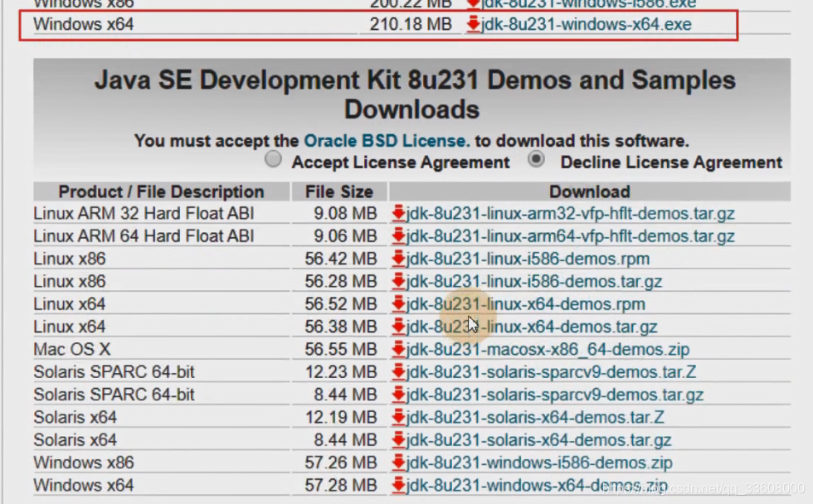The height and width of the screenshot is (504, 813).
Task: Click the download icon for linux-i586-demos.tar.gz
Action: coord(398,281)
